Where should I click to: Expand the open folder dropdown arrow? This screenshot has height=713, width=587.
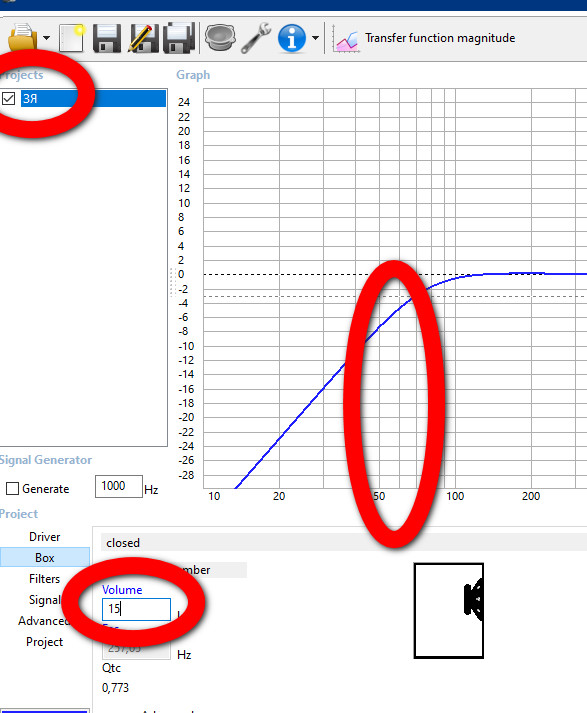pos(46,38)
